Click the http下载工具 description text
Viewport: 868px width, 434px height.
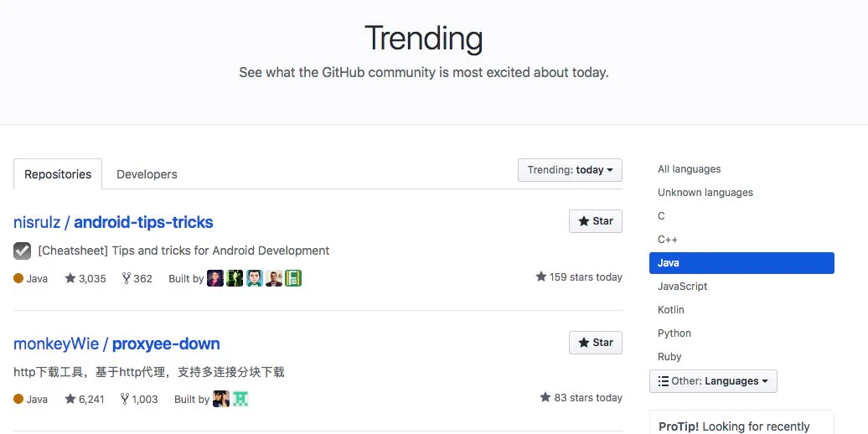point(149,372)
